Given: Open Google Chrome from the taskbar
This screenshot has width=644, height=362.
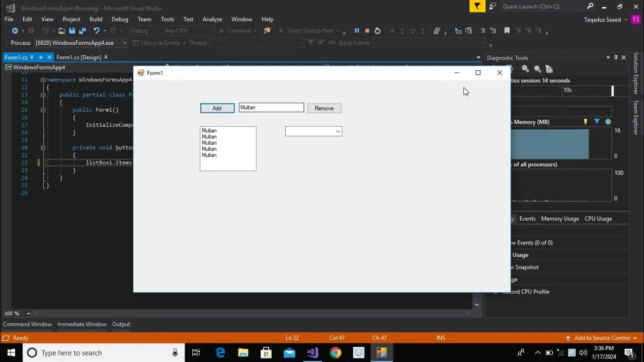Looking at the screenshot, I should (x=336, y=352).
